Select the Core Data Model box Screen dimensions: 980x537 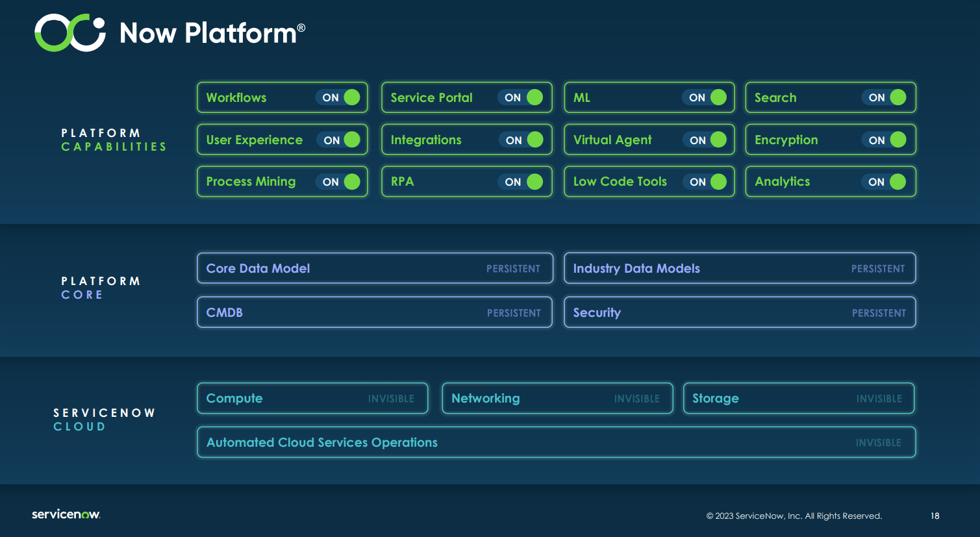click(x=375, y=268)
